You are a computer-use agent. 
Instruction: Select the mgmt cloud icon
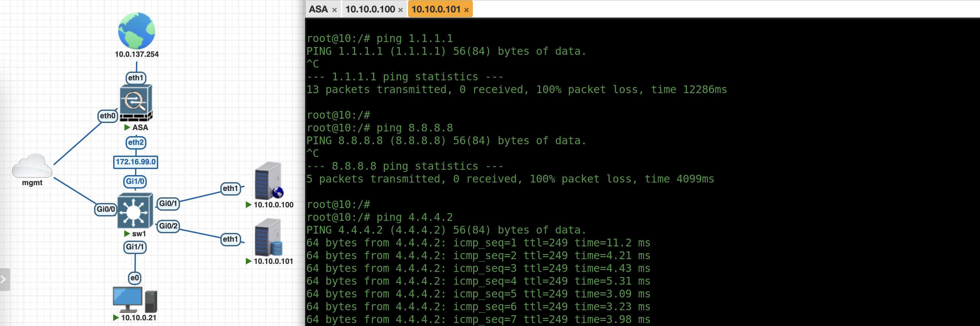pos(32,166)
